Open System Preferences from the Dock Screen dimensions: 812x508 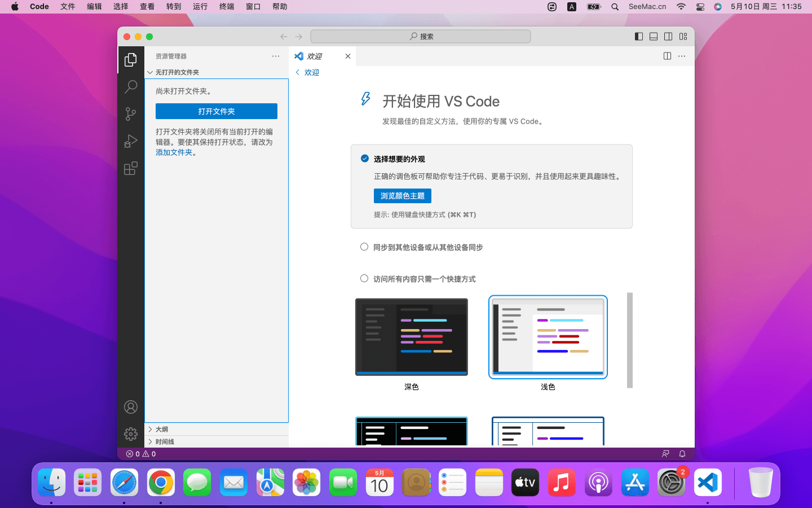click(671, 483)
